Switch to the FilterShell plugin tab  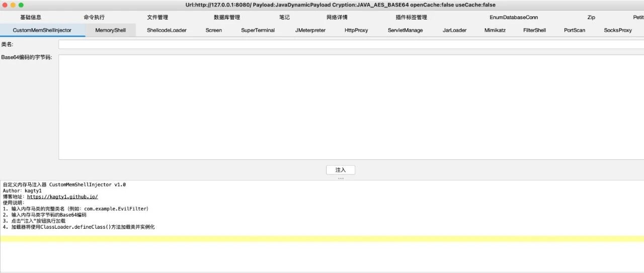pos(534,30)
